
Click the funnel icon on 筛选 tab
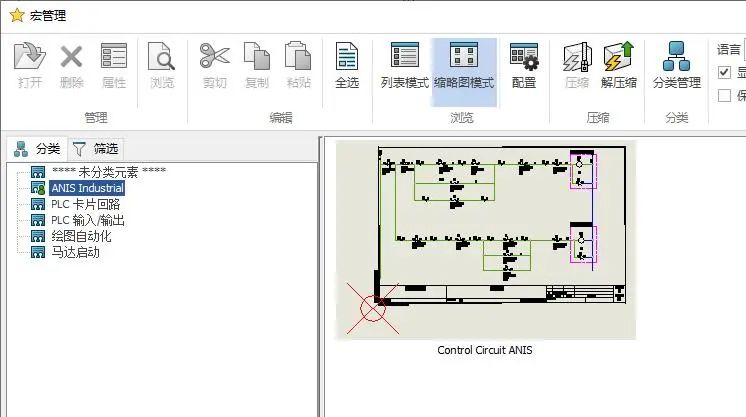(x=79, y=149)
